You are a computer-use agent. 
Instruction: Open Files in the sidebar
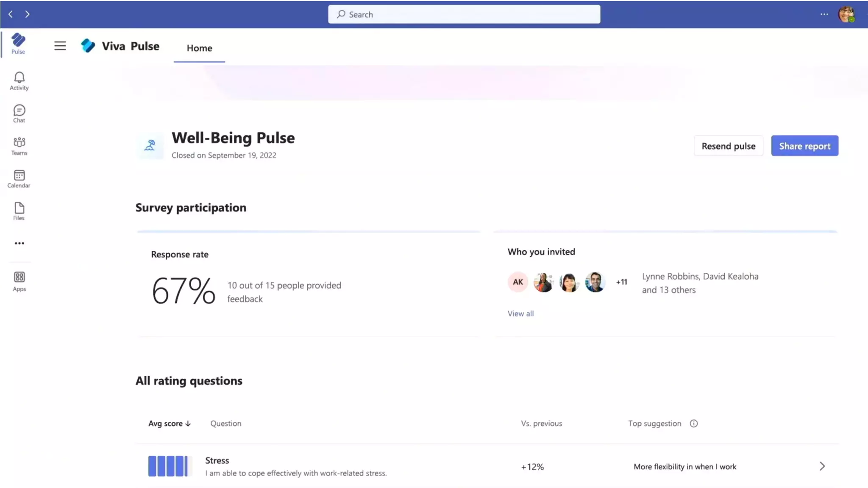tap(19, 211)
